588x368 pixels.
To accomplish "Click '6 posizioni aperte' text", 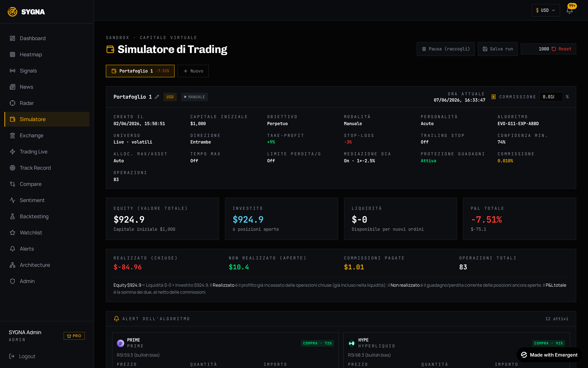I will (256, 229).
